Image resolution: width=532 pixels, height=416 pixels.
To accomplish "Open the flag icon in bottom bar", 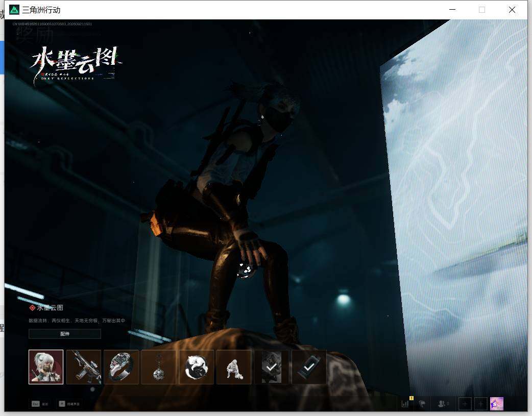I will [x=422, y=404].
